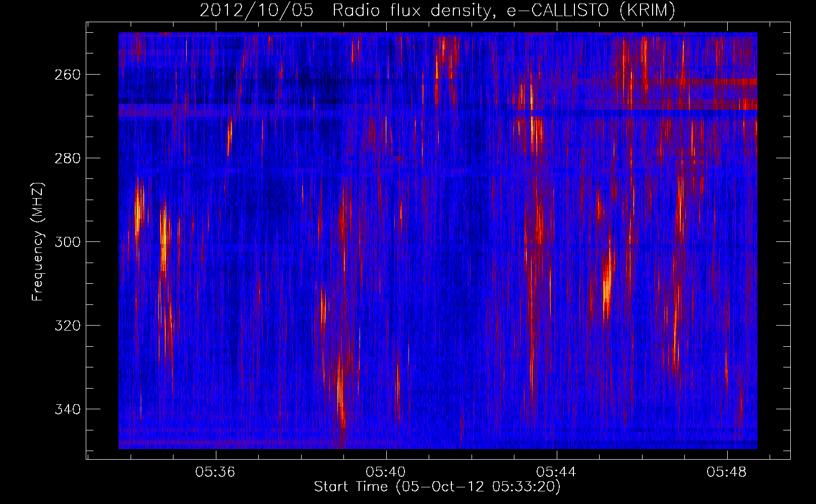Click the 05:44 time tick label
This screenshot has width=816, height=504.
pyautogui.click(x=557, y=472)
